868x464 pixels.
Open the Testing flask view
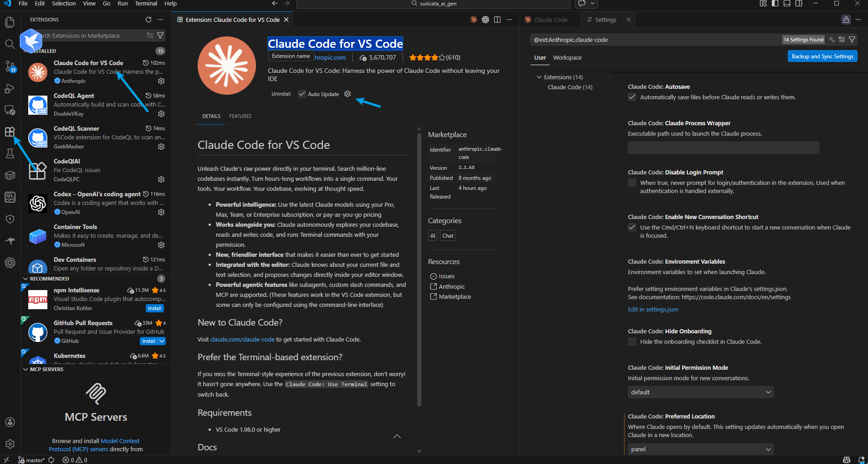tap(10, 153)
